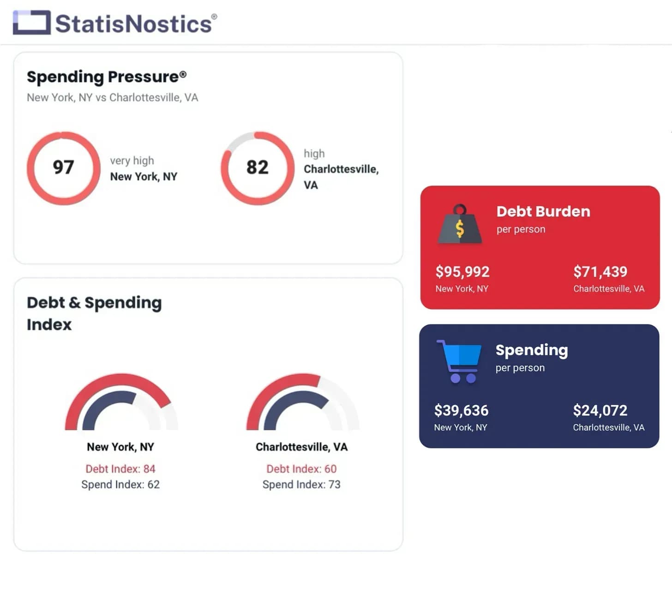Click the Charlottesville debt and spending arc gauge
This screenshot has height=616, width=672.
coord(302,402)
